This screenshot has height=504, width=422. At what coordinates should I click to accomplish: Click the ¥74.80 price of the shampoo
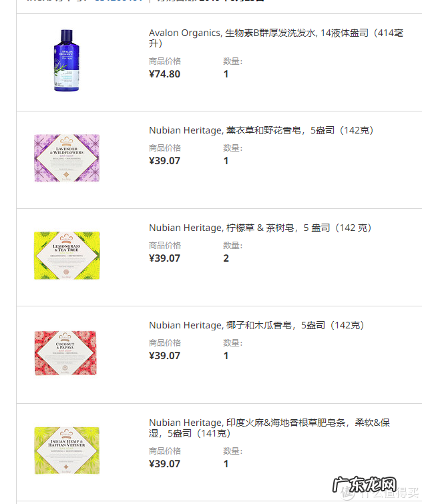coord(164,74)
